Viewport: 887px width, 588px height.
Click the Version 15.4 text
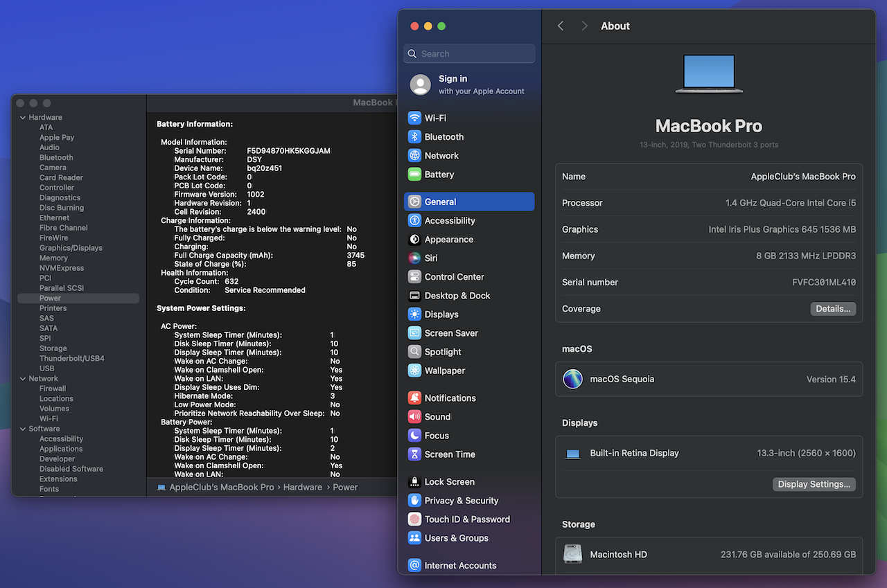(x=831, y=379)
